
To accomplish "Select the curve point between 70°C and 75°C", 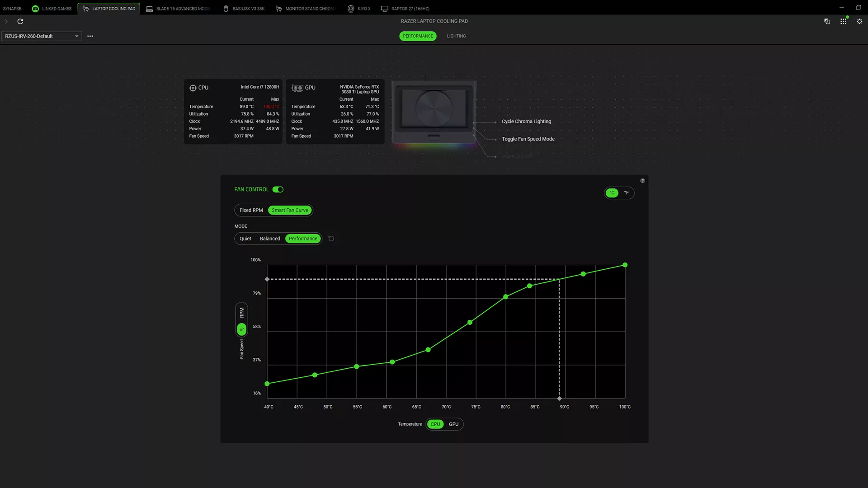I will click(470, 323).
